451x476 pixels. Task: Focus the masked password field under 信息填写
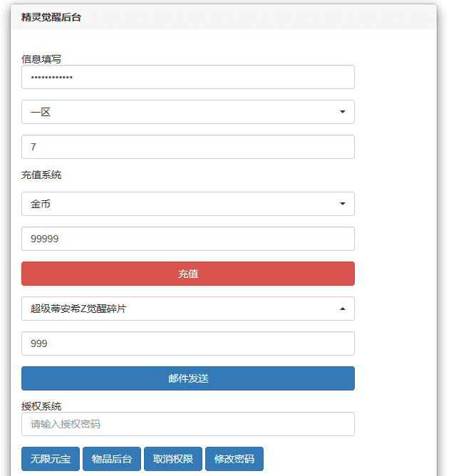(x=187, y=77)
